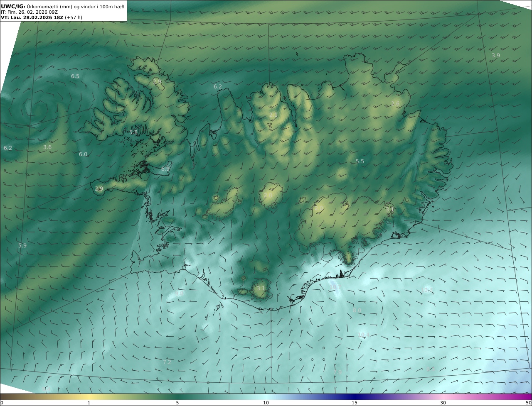The height and width of the screenshot is (406, 532).
Task: Click the colorbar tick label "50"
Action: (529, 403)
